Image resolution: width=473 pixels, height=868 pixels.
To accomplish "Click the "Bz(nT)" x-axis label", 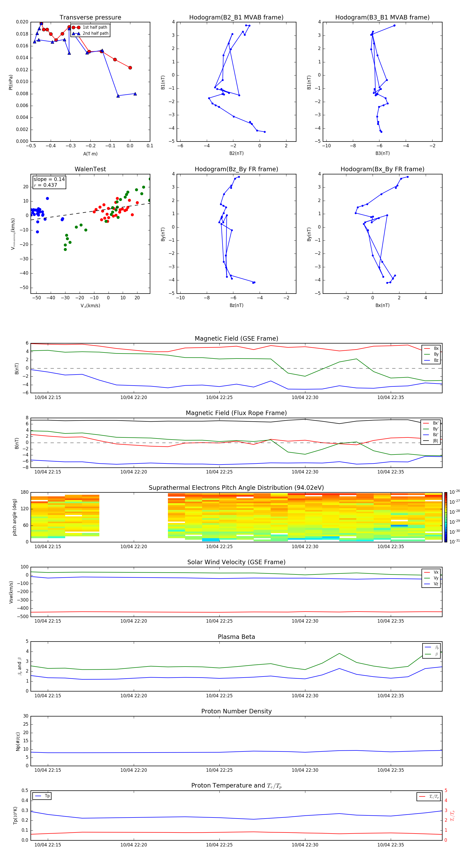I will (236, 305).
